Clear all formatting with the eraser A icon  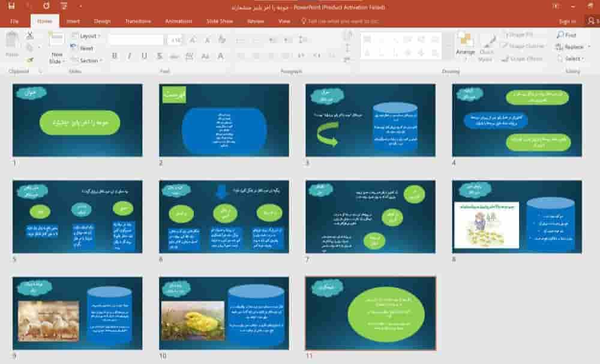click(221, 40)
